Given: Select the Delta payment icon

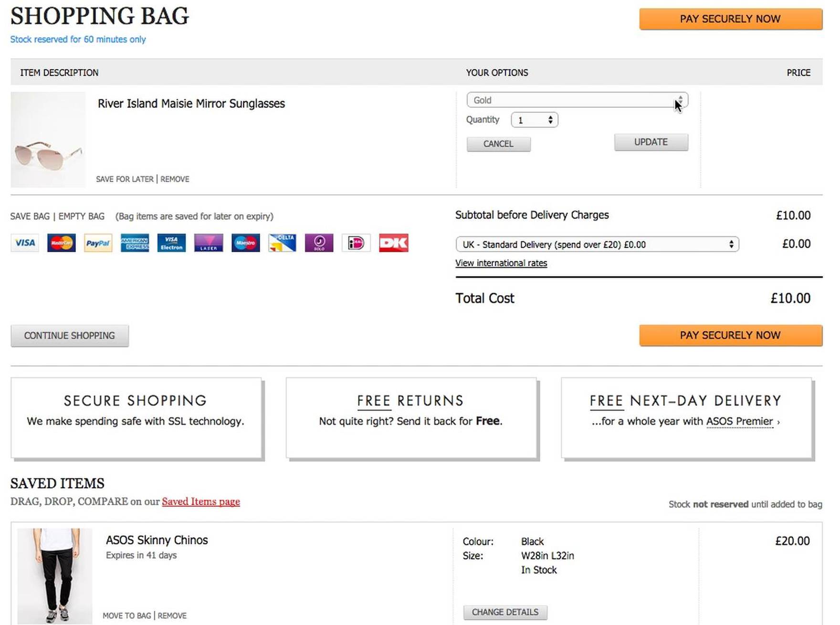Looking at the screenshot, I should [282, 243].
